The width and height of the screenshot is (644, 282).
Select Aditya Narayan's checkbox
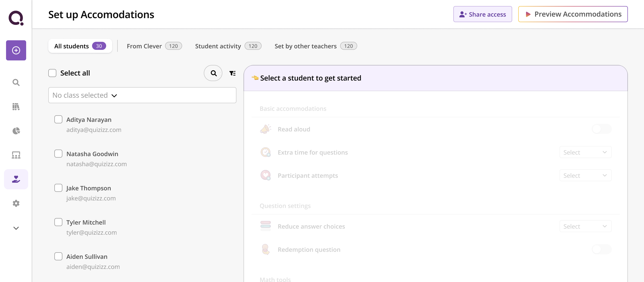(x=58, y=119)
